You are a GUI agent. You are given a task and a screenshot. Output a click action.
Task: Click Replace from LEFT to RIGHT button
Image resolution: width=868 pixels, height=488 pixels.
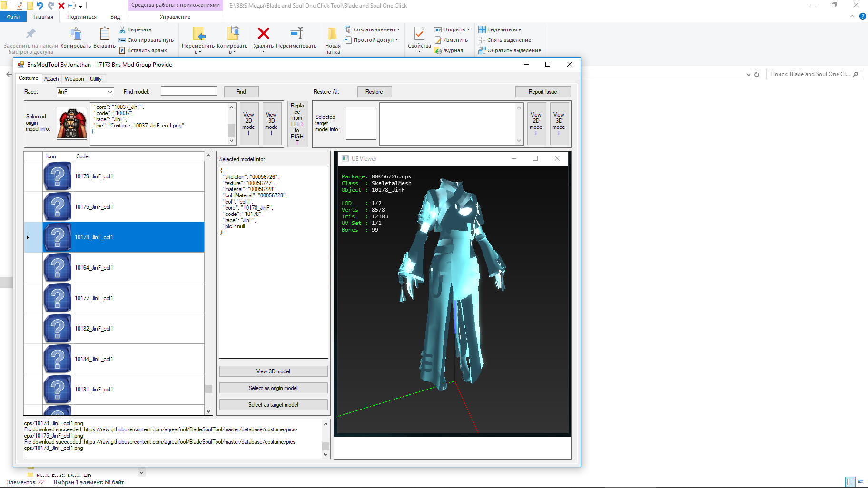(297, 124)
